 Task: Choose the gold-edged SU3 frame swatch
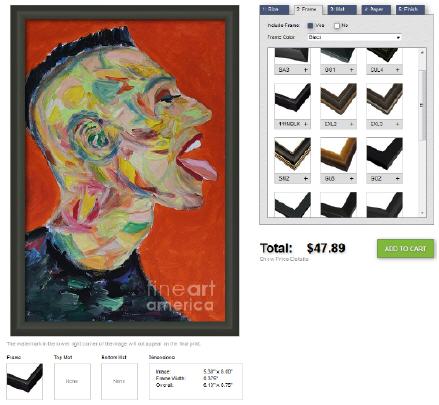tap(338, 155)
